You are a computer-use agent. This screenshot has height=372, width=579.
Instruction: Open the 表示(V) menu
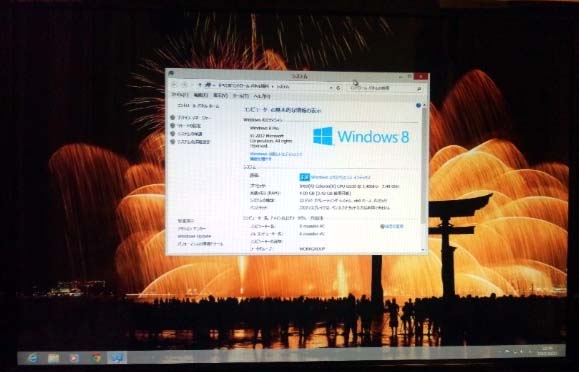(x=220, y=96)
